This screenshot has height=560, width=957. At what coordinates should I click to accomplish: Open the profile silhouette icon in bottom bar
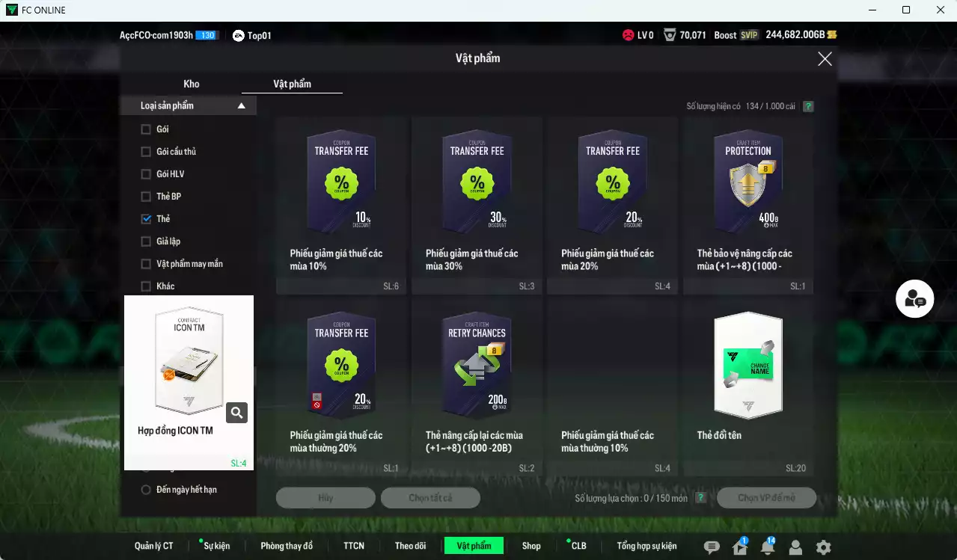tap(795, 547)
